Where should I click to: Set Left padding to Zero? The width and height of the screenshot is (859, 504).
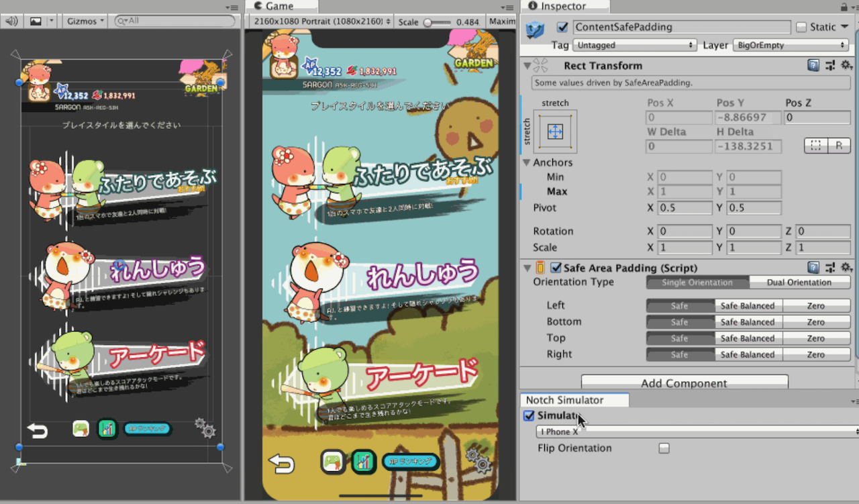click(x=816, y=305)
